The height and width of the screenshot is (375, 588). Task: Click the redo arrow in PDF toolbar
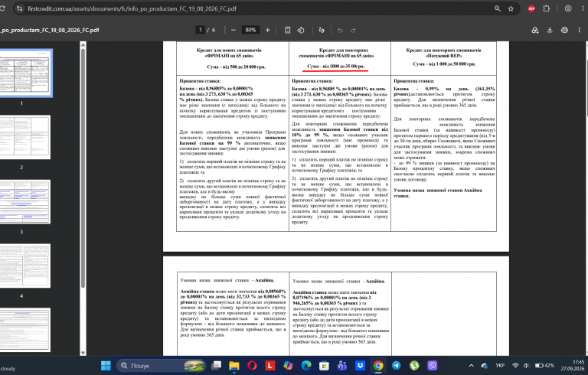353,30
